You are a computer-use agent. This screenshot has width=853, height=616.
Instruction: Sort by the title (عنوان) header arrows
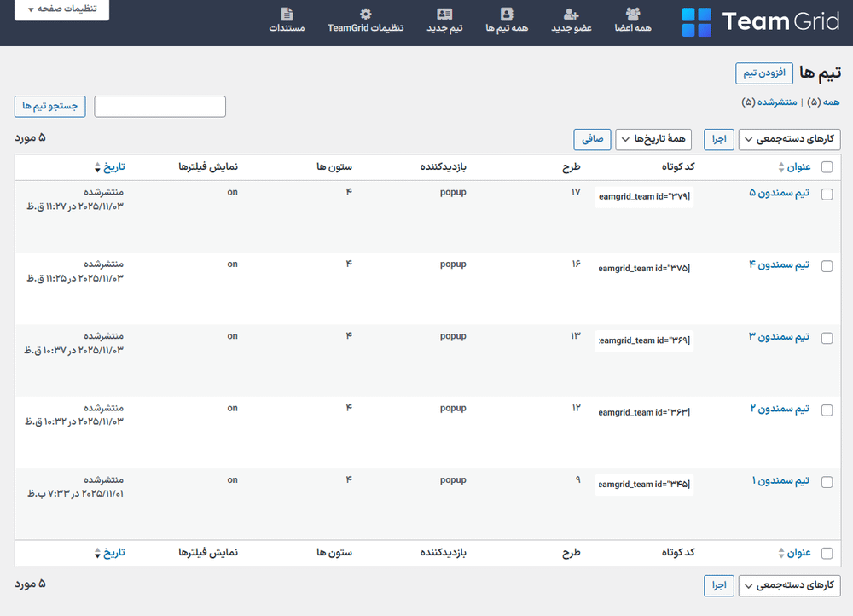click(x=780, y=167)
